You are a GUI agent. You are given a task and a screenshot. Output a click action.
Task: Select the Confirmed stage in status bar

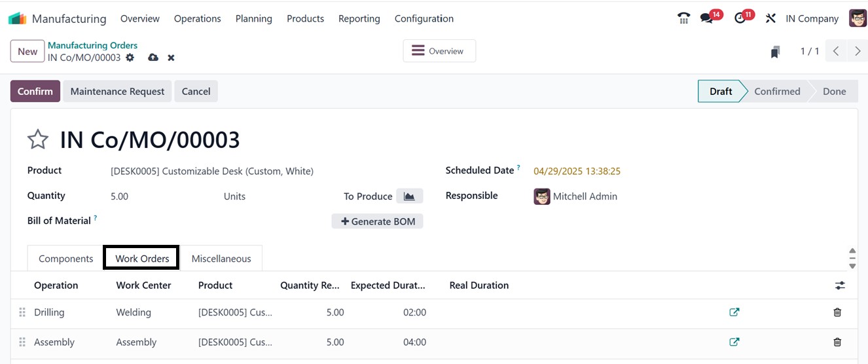coord(777,91)
